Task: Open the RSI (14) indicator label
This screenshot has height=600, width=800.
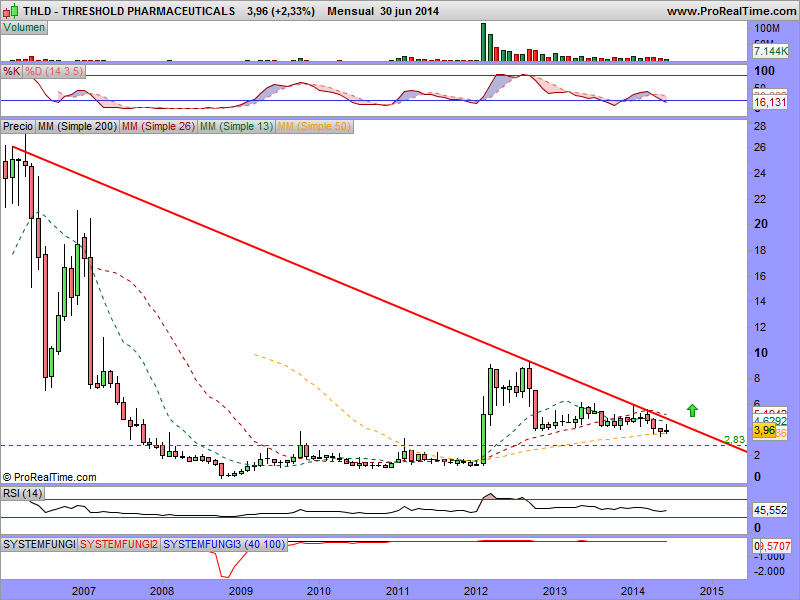Action: 22,493
